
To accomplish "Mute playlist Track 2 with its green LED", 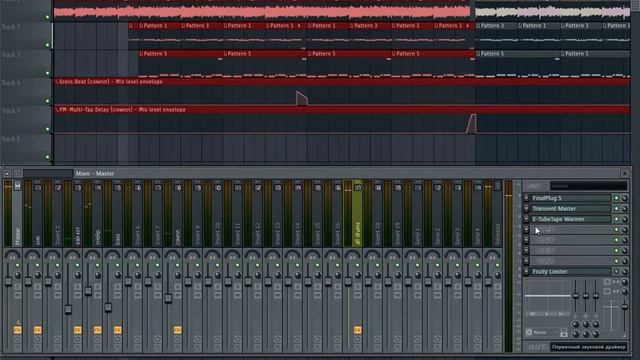I will 47,45.
